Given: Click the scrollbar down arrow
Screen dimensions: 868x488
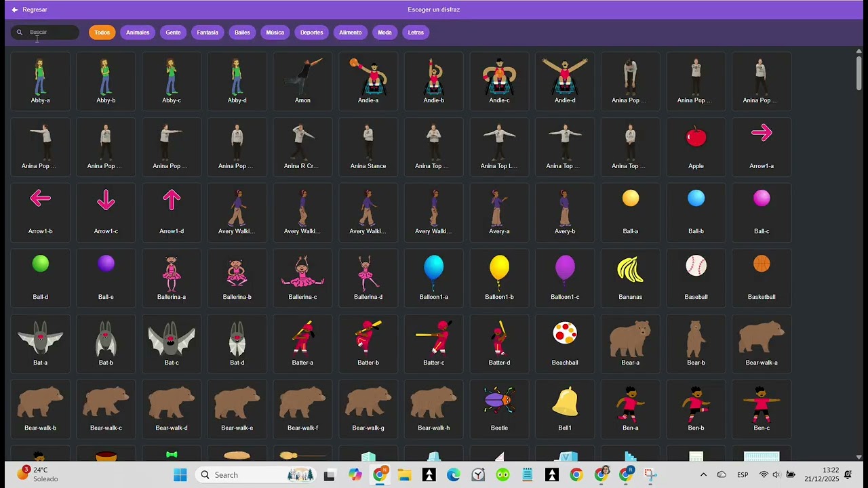Looking at the screenshot, I should pyautogui.click(x=859, y=457).
